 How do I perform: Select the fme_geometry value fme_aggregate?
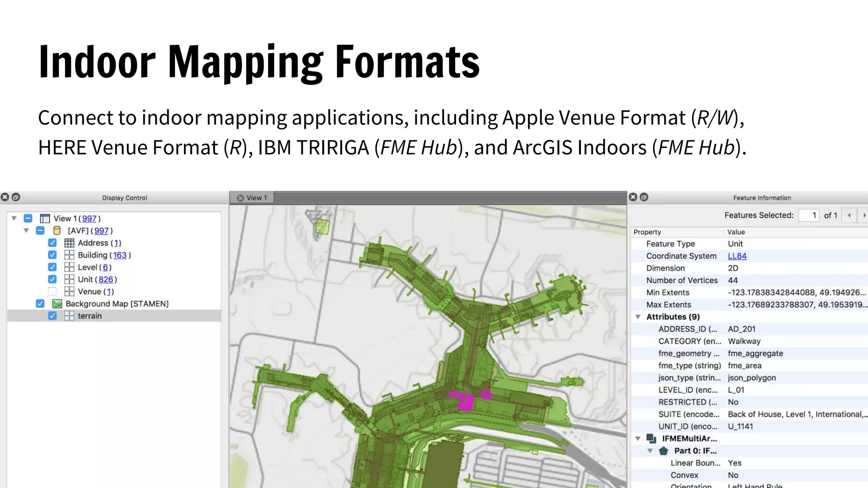pos(756,354)
